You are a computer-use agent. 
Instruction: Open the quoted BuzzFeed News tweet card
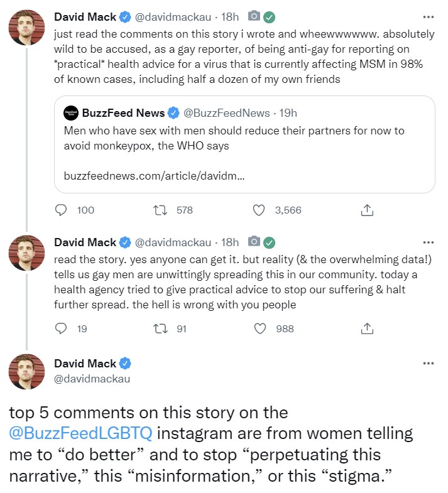(244, 144)
